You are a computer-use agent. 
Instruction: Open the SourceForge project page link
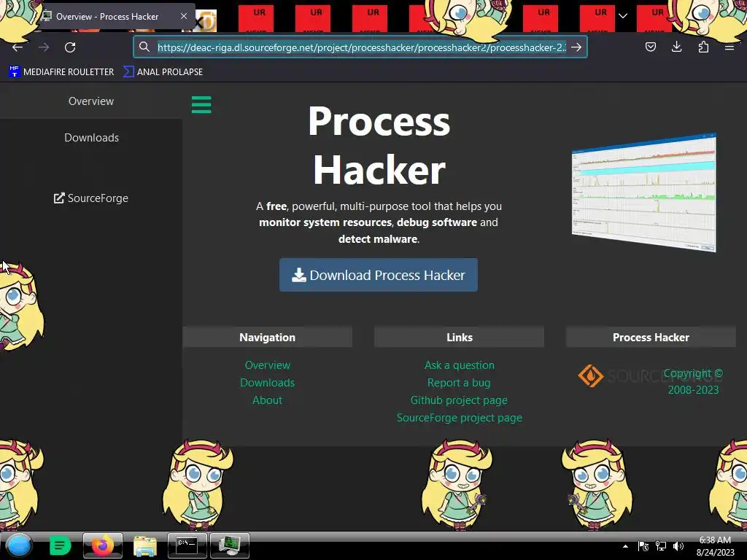tap(460, 418)
